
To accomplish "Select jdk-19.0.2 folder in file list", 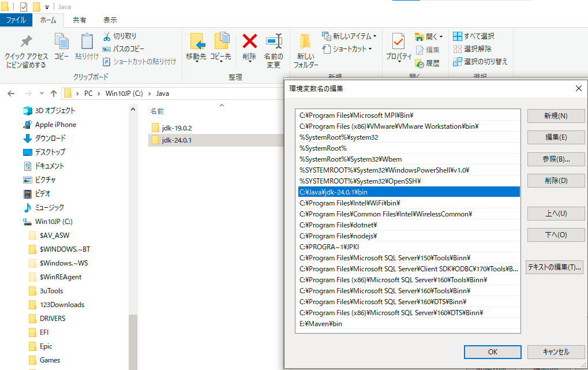I will click(176, 128).
